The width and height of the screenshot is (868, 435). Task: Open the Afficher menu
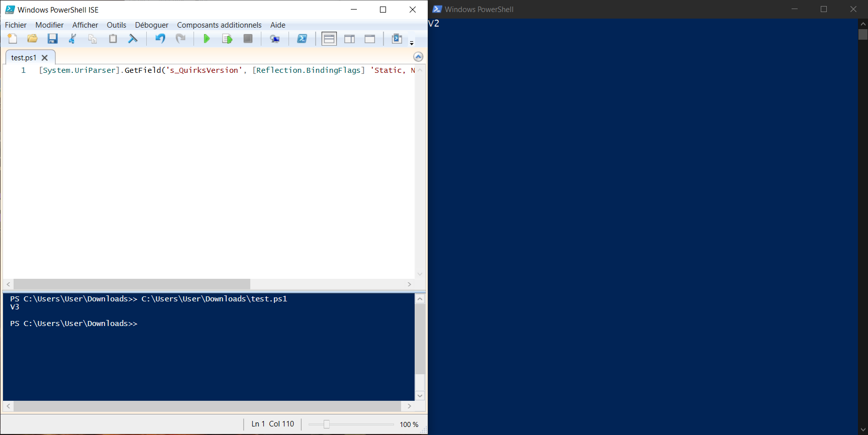(x=85, y=25)
